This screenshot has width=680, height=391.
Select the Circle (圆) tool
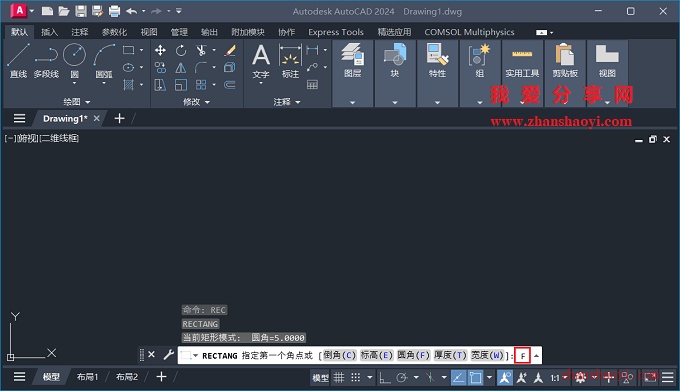point(75,62)
